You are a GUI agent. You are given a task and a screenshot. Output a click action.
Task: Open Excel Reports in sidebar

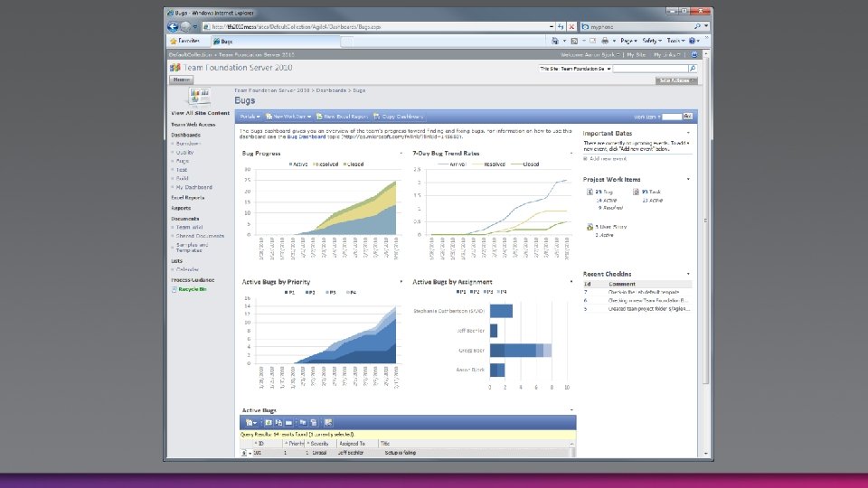pos(188,198)
